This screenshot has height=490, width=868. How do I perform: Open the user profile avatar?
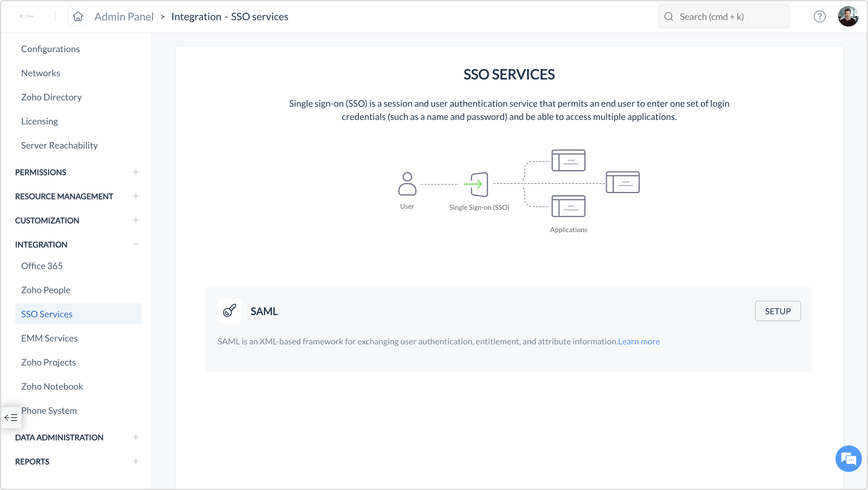tap(848, 16)
